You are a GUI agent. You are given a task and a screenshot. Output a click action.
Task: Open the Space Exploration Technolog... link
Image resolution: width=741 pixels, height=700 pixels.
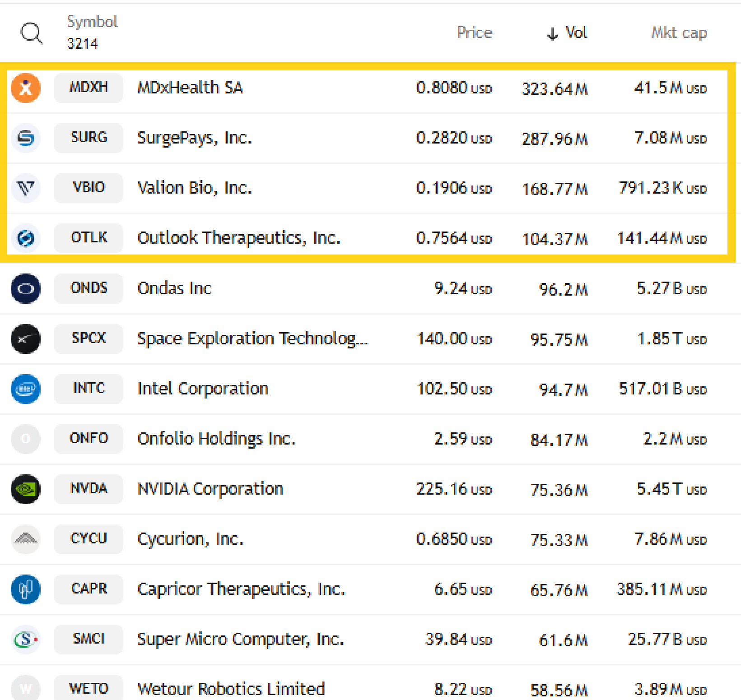pos(253,338)
